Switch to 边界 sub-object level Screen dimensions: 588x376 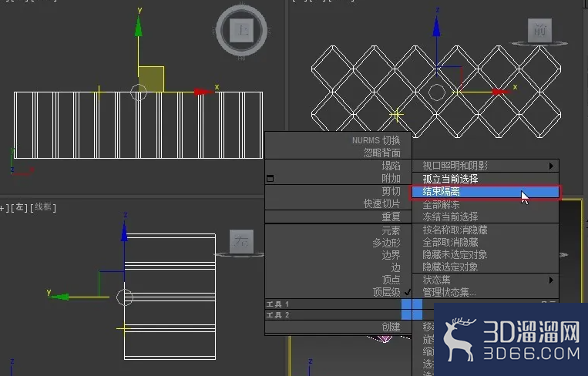391,255
